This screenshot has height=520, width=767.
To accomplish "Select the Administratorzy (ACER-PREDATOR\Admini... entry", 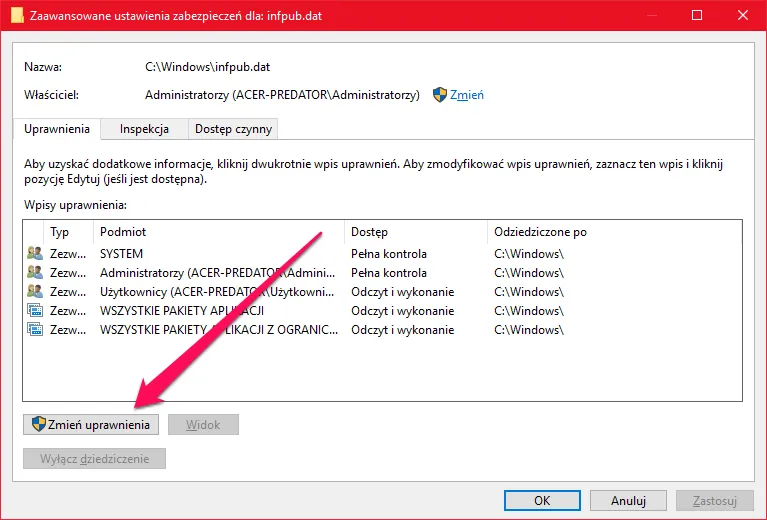I will [382, 272].
